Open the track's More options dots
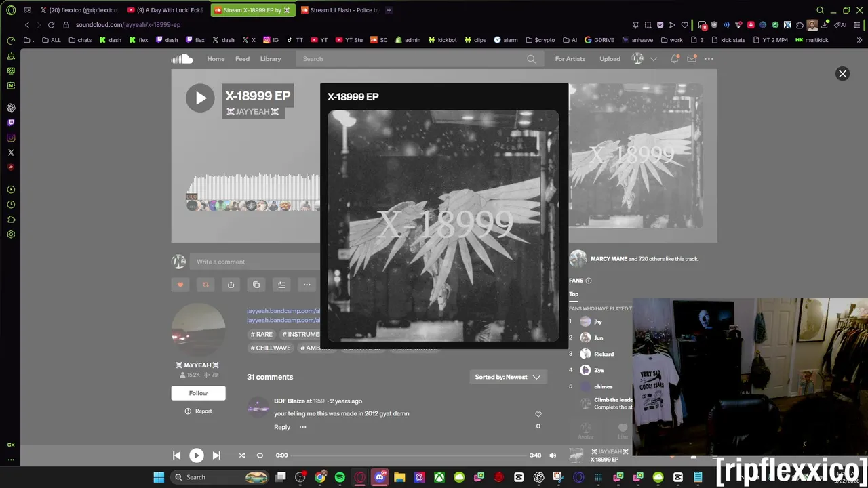The width and height of the screenshot is (868, 488). pos(307,285)
